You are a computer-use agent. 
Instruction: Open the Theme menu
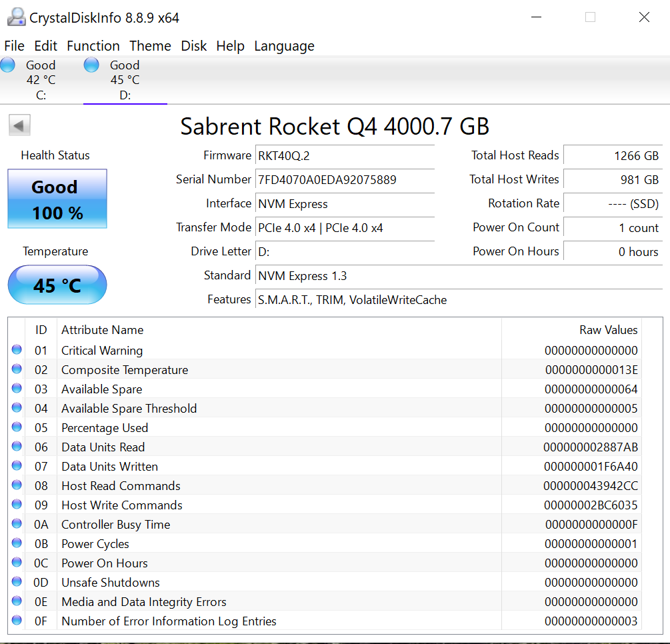pyautogui.click(x=150, y=46)
